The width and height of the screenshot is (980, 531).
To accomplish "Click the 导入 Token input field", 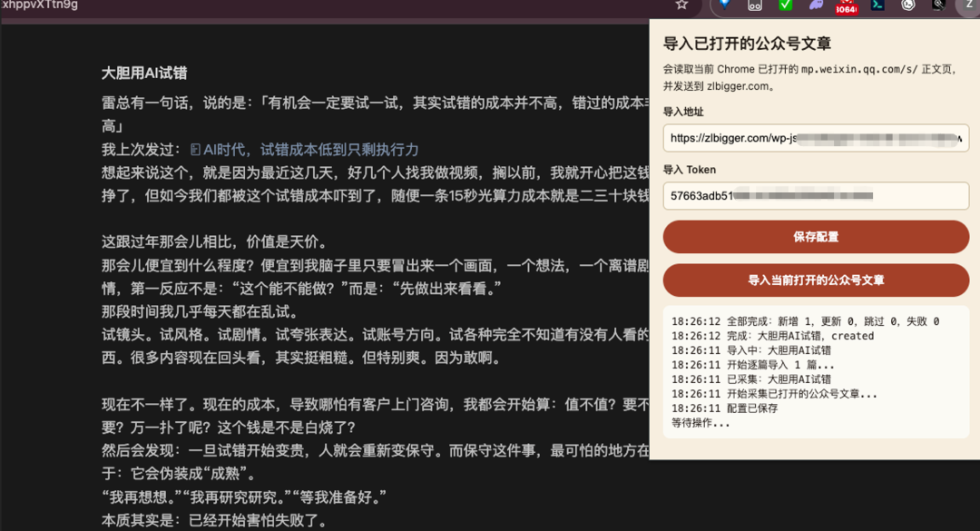I will point(816,196).
